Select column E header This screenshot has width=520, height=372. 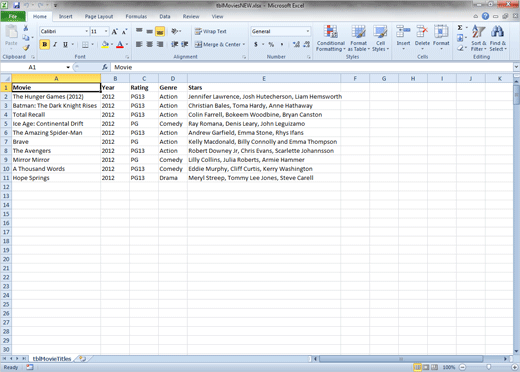(264, 79)
